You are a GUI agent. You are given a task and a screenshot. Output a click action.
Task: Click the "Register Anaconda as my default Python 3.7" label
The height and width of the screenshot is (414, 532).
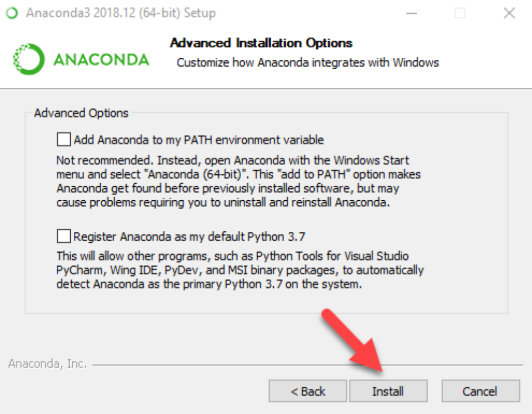click(x=189, y=237)
